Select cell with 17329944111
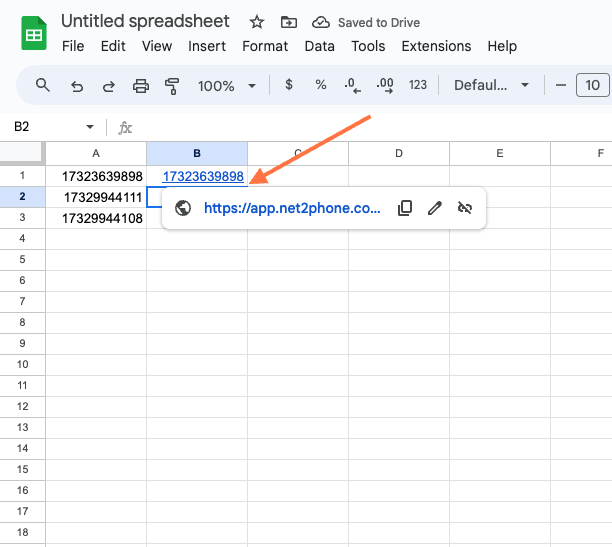Viewport: 612px width, 547px height. click(96, 197)
